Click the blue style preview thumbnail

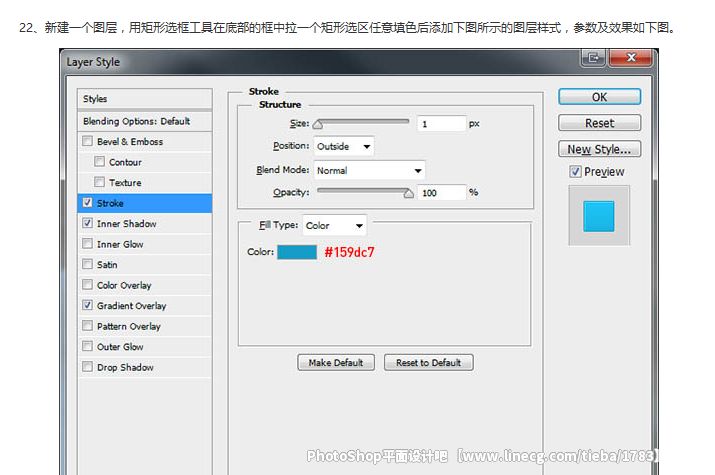pos(599,216)
